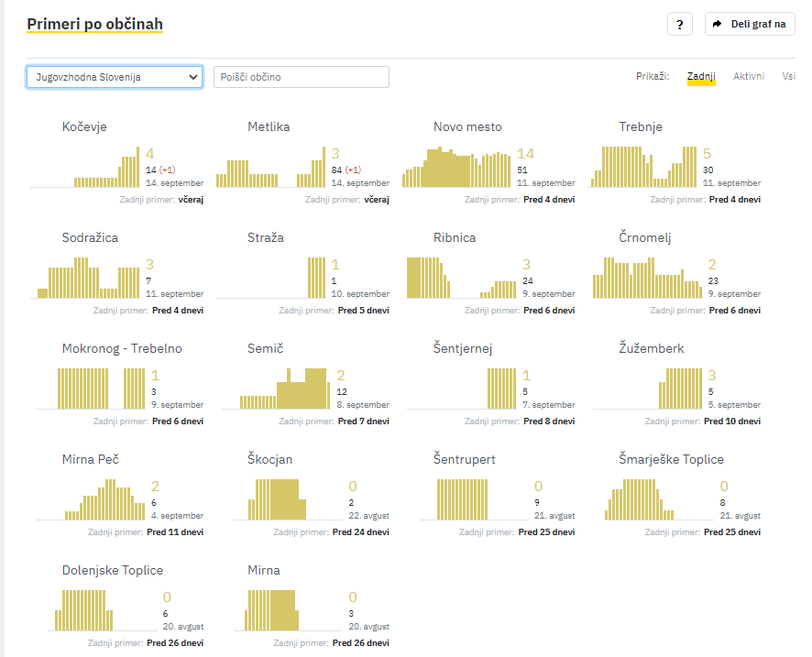
Task: Click the Semič bar chart
Action: (276, 389)
